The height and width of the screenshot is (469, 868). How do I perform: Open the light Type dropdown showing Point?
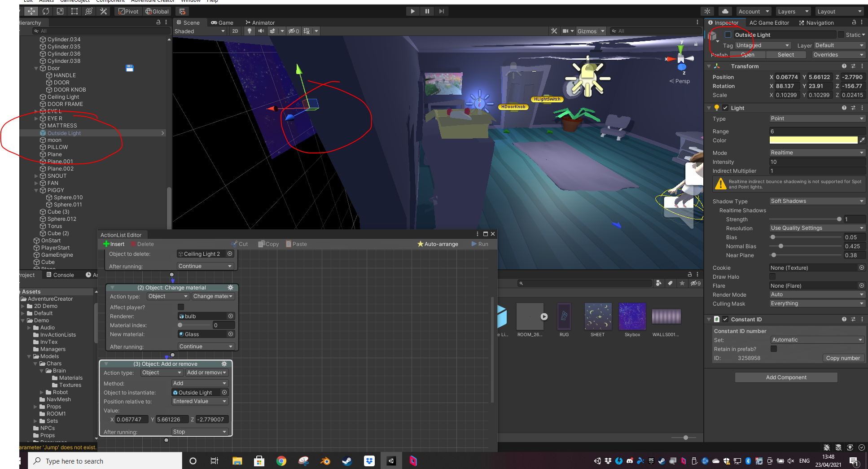817,118
